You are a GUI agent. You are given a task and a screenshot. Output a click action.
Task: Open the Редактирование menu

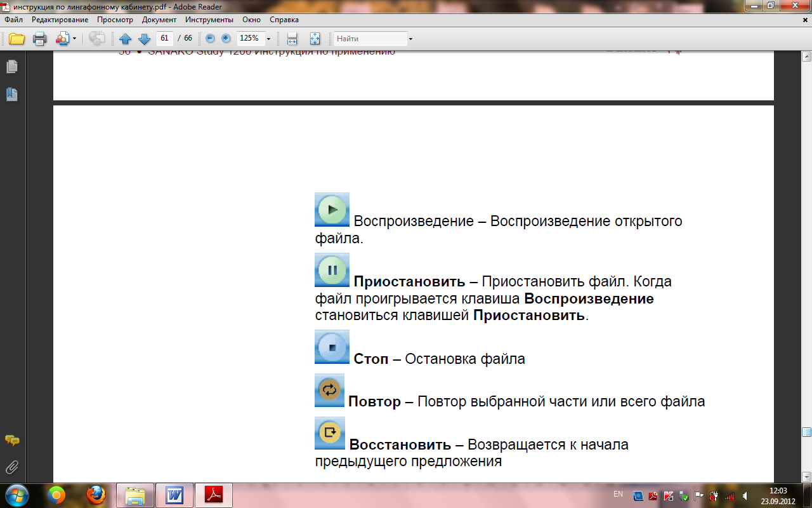[x=60, y=20]
